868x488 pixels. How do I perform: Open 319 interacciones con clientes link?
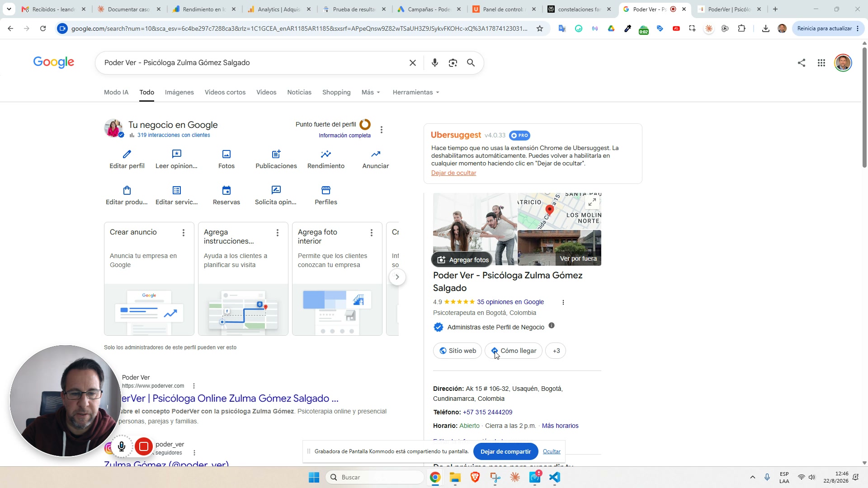click(174, 135)
